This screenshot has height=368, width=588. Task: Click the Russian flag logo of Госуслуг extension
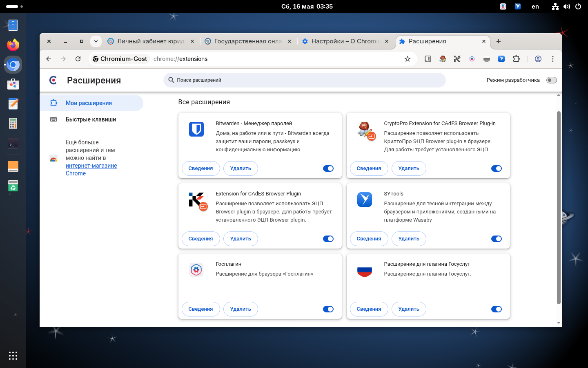click(x=365, y=271)
